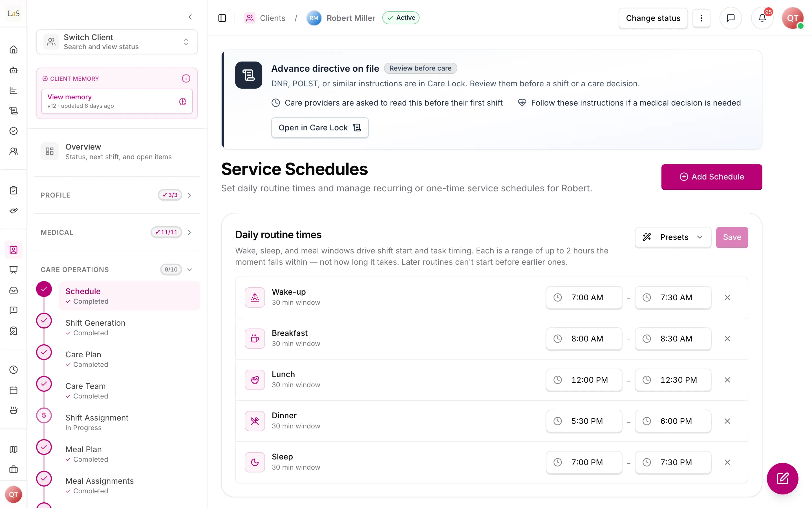This screenshot has height=508, width=812.
Task: Open the Meal Plan step
Action: coord(129,454)
